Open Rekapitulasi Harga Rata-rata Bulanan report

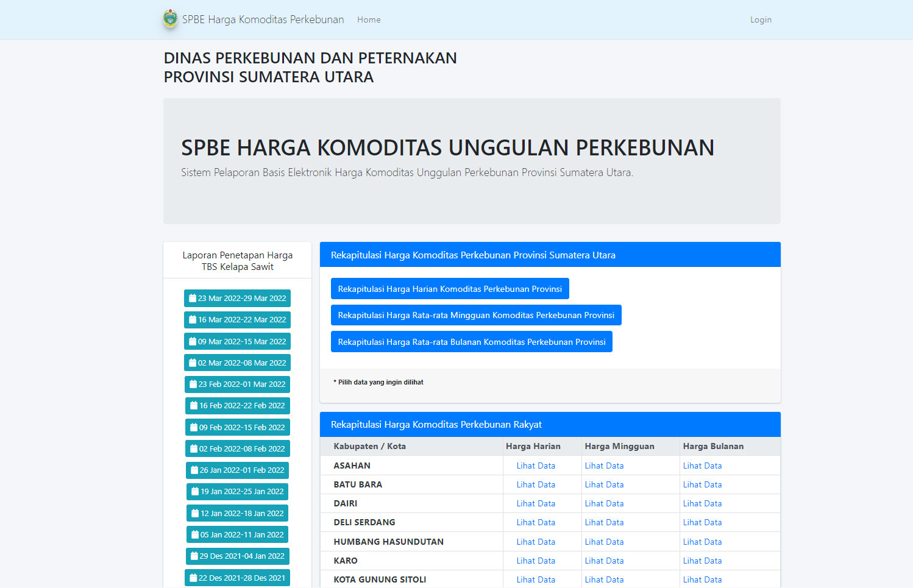(x=471, y=342)
